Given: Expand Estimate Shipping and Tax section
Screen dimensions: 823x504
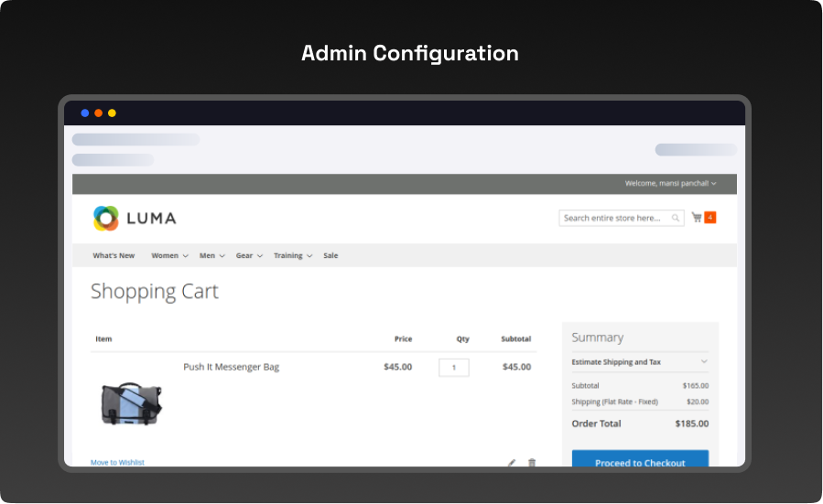Looking at the screenshot, I should point(639,362).
